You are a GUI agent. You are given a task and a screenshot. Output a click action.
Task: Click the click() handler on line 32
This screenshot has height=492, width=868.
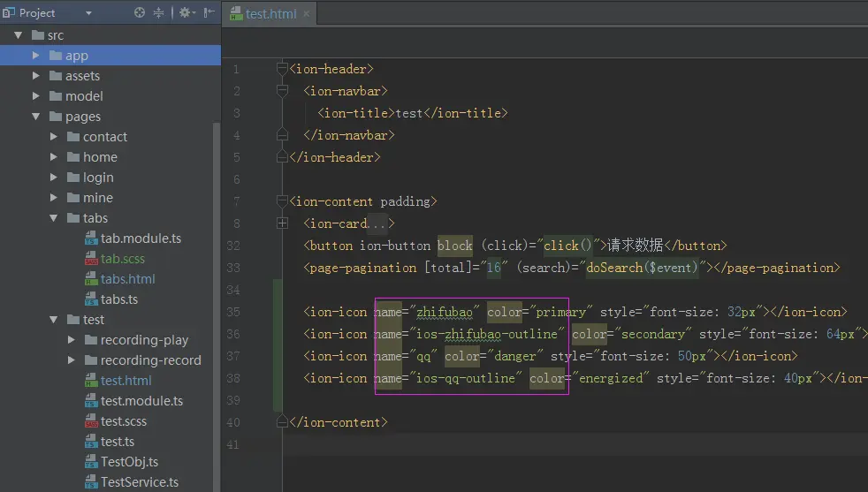pyautogui.click(x=567, y=246)
